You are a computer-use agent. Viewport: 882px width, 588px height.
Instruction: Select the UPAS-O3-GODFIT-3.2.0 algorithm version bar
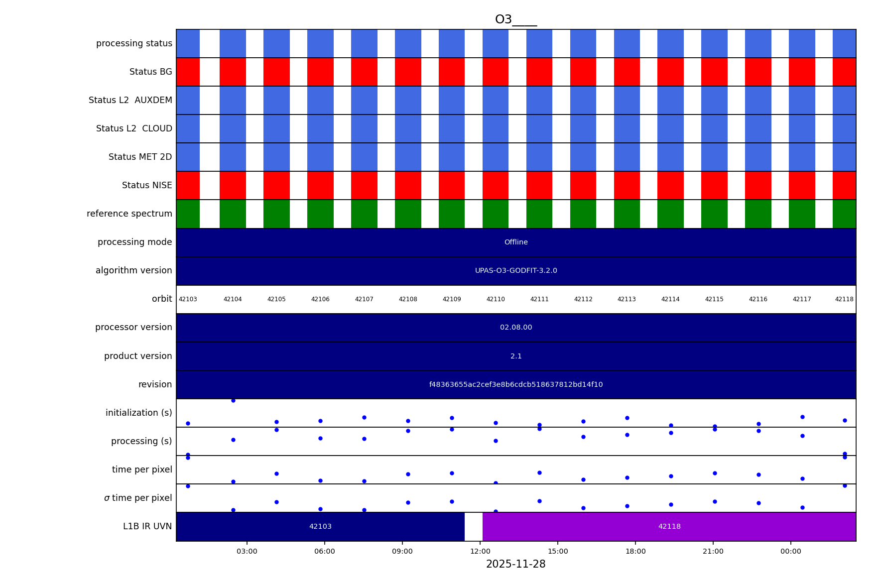click(x=515, y=271)
